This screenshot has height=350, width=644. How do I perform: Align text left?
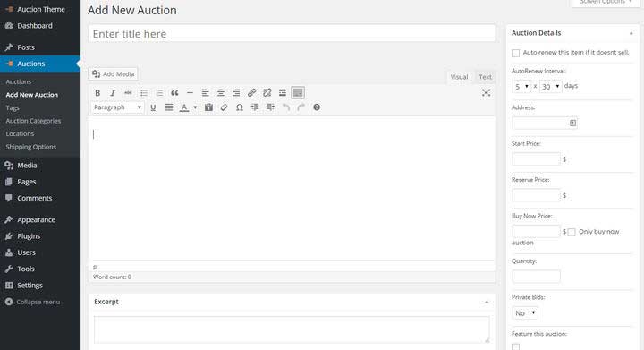click(x=206, y=93)
